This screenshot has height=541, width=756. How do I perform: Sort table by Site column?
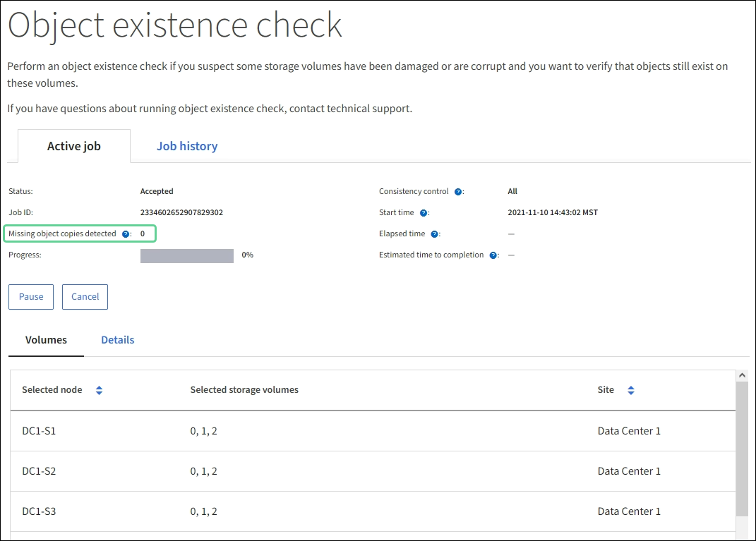pos(630,390)
